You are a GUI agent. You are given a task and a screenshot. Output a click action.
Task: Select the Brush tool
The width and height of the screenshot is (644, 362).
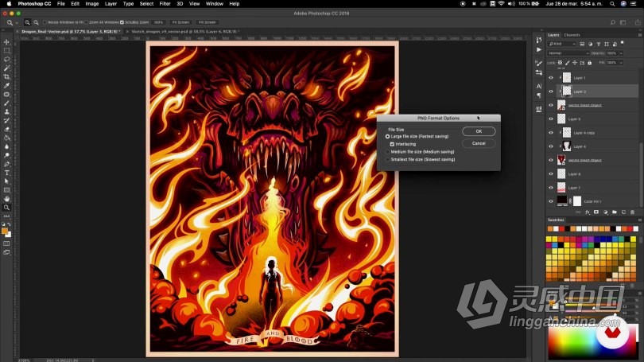(6, 103)
